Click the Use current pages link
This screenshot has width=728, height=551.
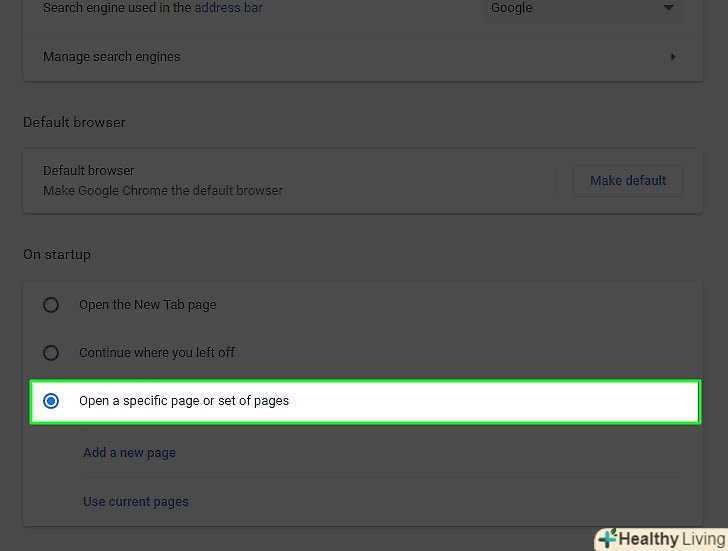(136, 502)
